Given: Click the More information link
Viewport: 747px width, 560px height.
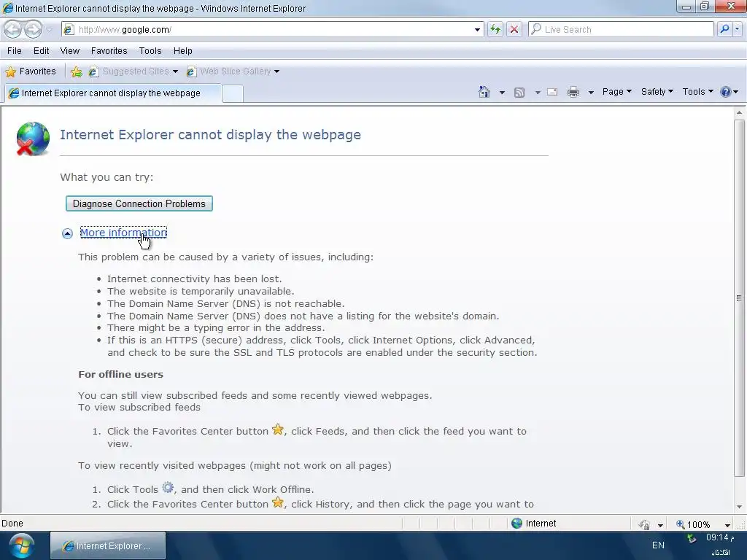Looking at the screenshot, I should [x=123, y=233].
